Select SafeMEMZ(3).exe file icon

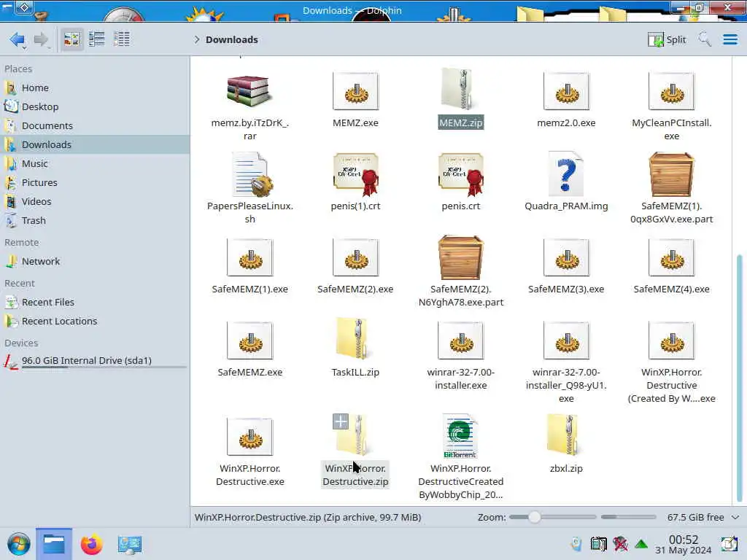[566, 257]
